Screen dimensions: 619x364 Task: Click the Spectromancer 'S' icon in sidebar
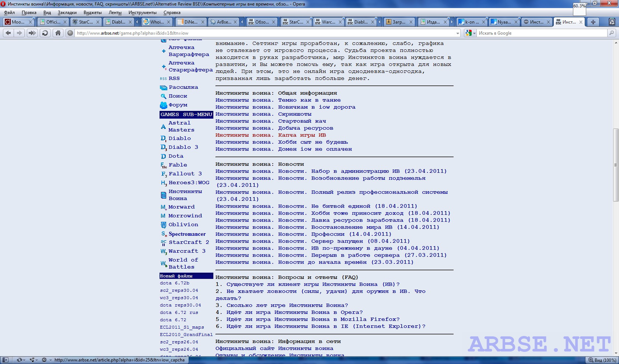(x=164, y=234)
